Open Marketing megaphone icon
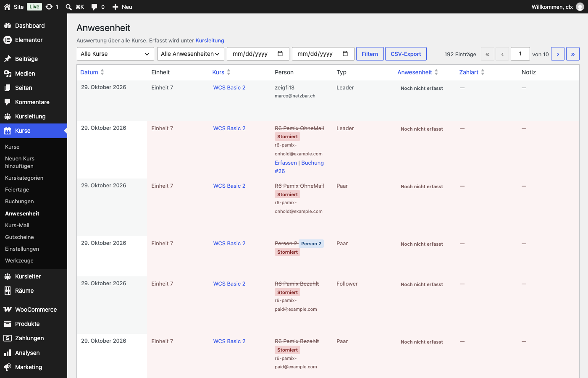Screen dimensions: 588x378 click(x=8, y=367)
